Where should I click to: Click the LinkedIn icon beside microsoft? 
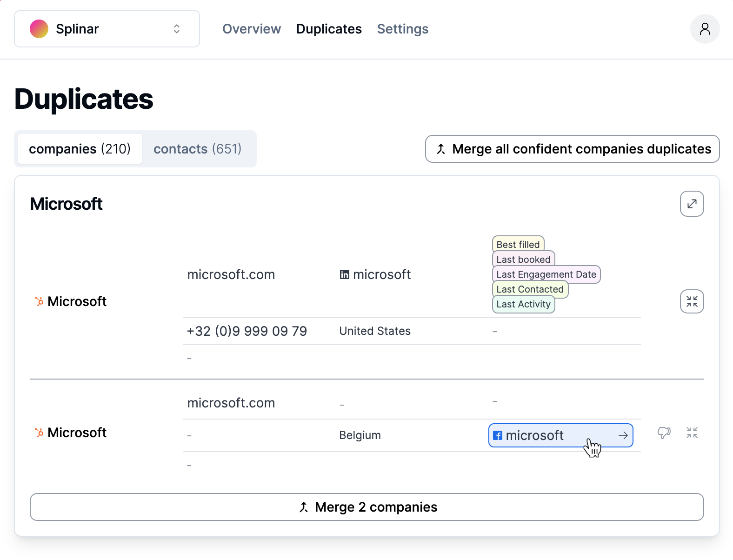344,275
